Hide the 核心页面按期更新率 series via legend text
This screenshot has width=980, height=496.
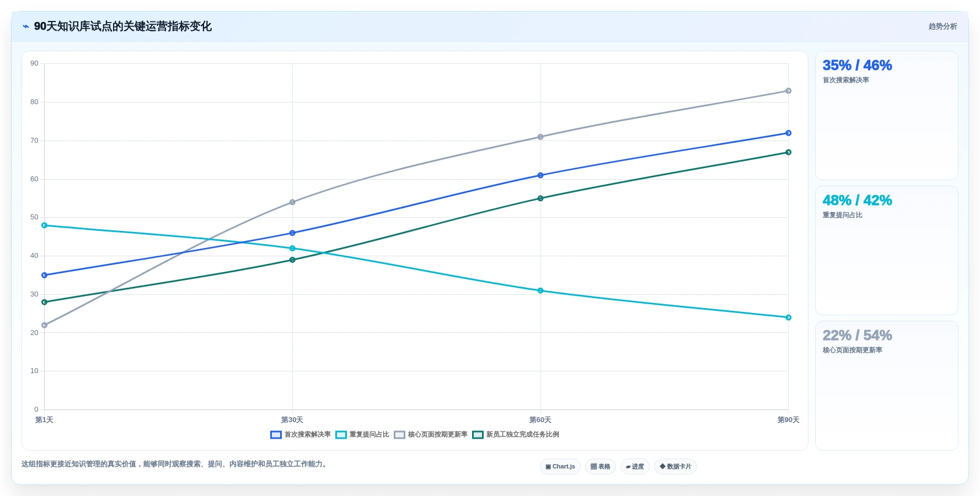click(x=437, y=435)
